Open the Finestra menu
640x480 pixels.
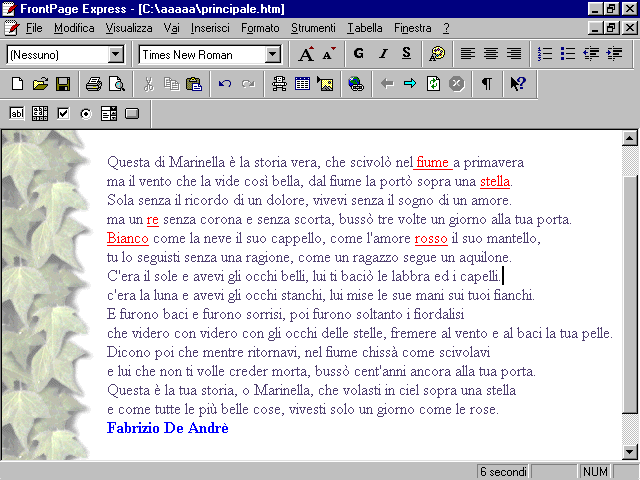click(413, 28)
